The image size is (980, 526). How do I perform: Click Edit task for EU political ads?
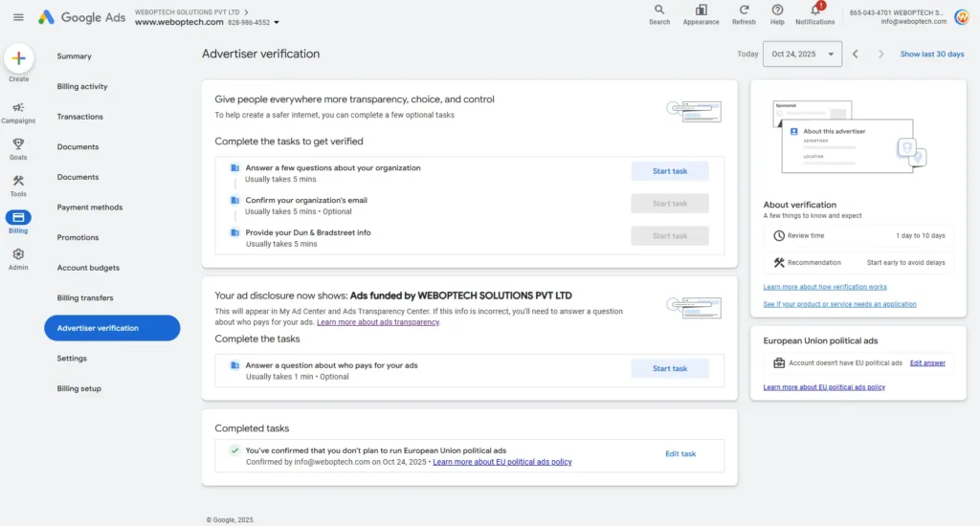click(x=680, y=454)
